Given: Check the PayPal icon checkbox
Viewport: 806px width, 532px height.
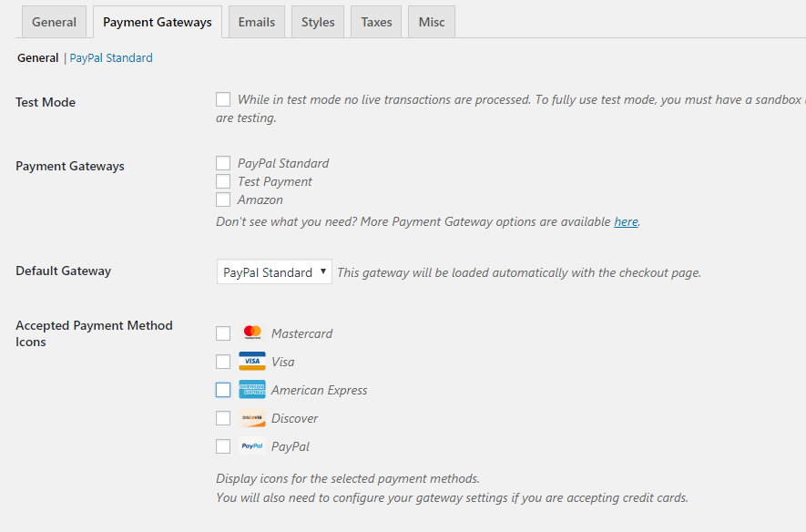Looking at the screenshot, I should coord(223,446).
